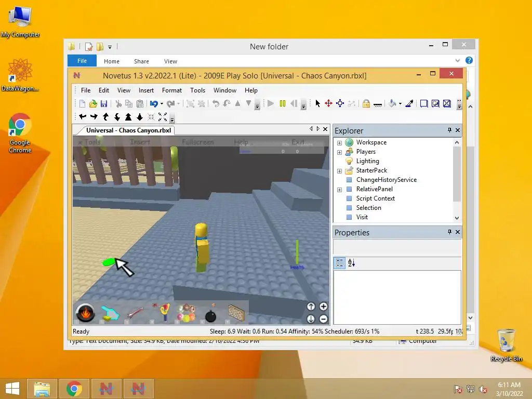Open the Insert menu

click(x=146, y=90)
